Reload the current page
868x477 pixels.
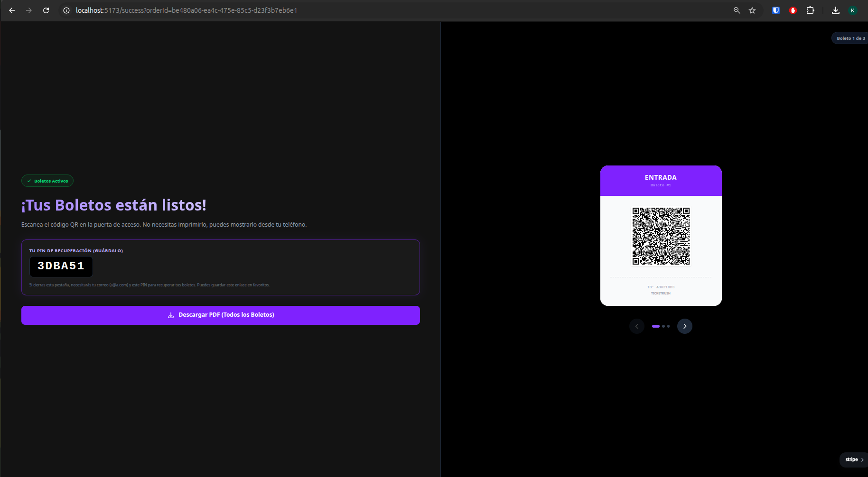(46, 10)
